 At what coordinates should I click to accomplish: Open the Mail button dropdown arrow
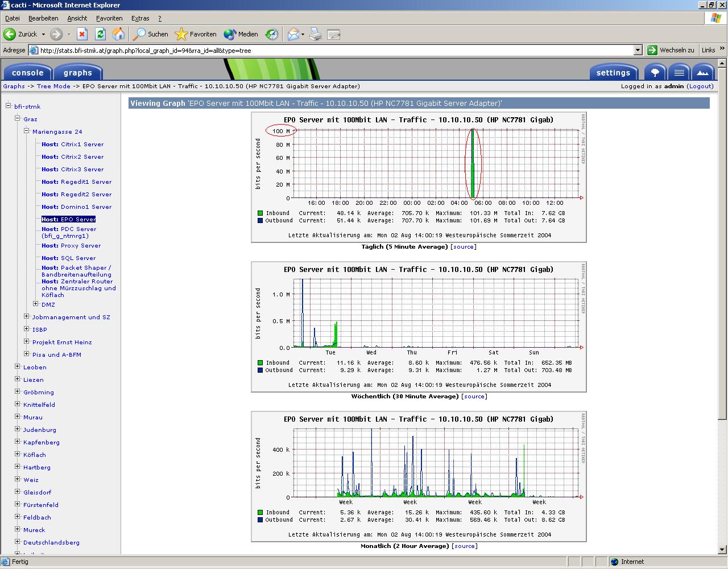tap(303, 34)
